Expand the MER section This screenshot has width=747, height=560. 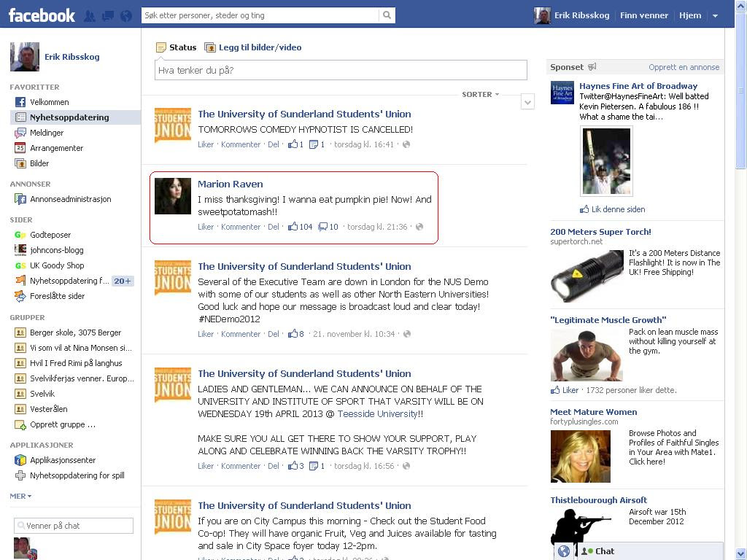[20, 496]
